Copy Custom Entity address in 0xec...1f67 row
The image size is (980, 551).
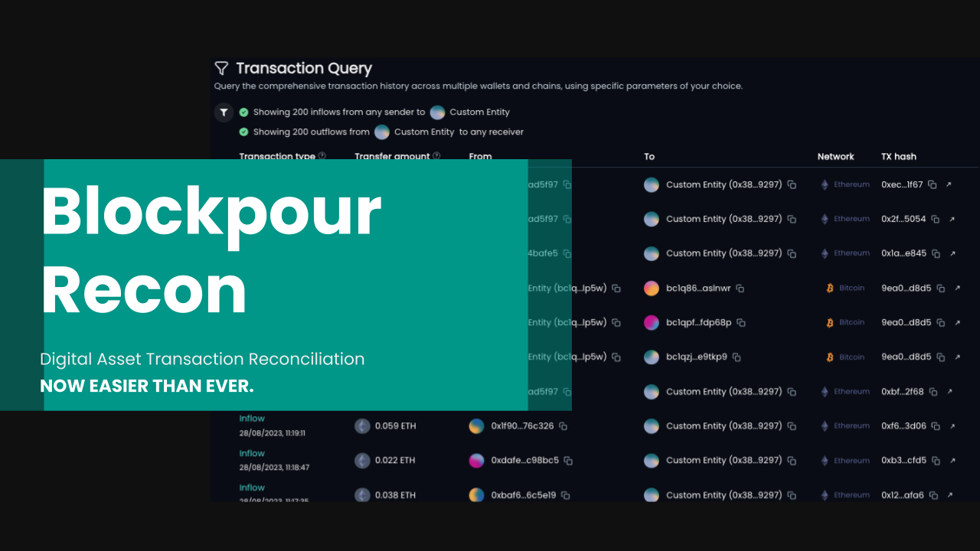[792, 185]
